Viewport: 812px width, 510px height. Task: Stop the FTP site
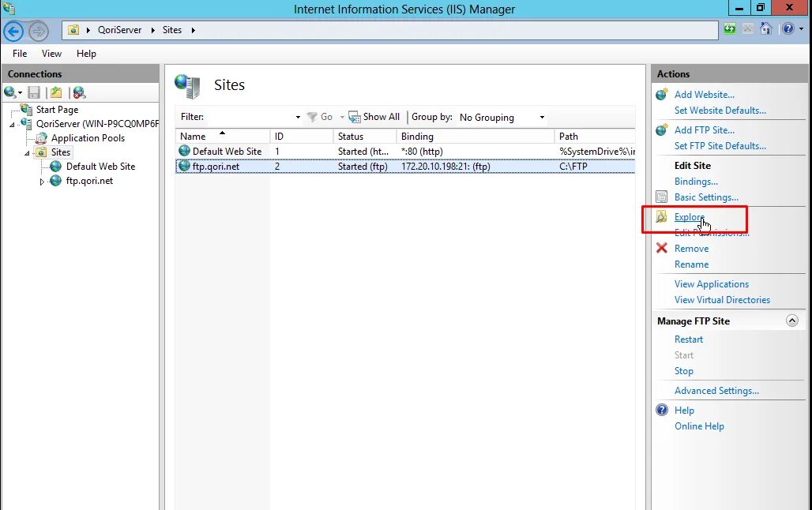[x=683, y=371]
